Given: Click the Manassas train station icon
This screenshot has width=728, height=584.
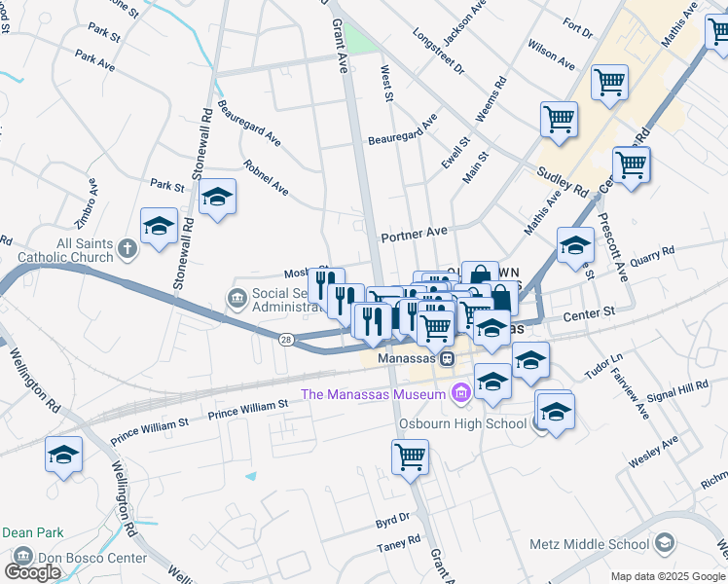Looking at the screenshot, I should pos(447,358).
